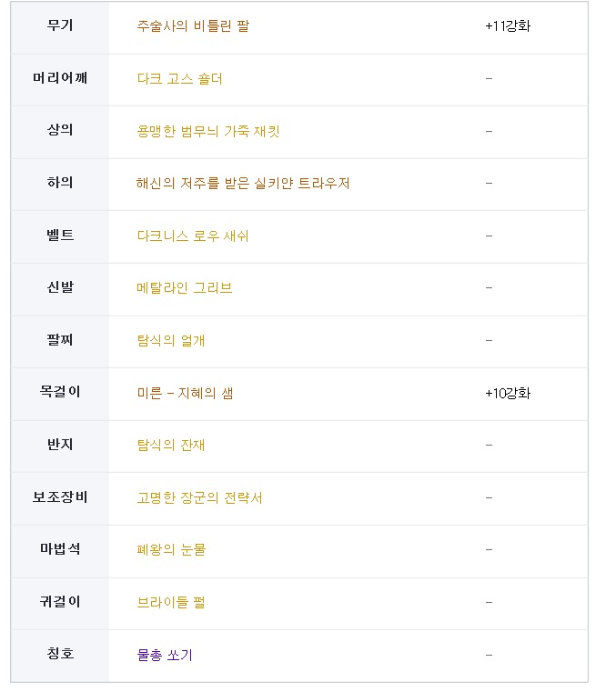Select the 브라이들 펄 earring item
The width and height of the screenshot is (616, 692).
pos(171,603)
